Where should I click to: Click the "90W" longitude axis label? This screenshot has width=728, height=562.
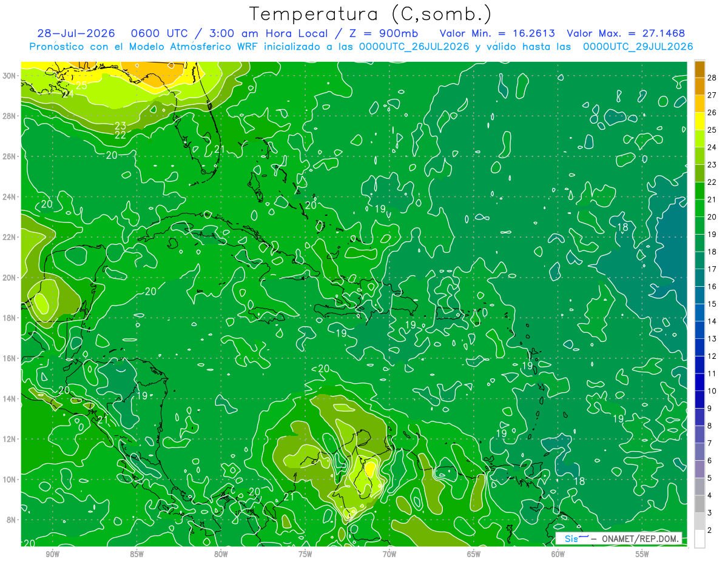click(53, 554)
